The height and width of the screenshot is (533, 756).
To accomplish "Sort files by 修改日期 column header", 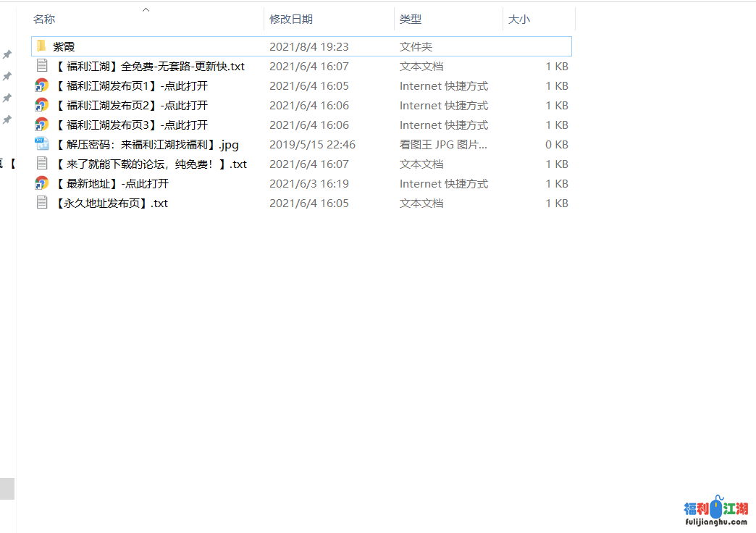I will (x=291, y=20).
